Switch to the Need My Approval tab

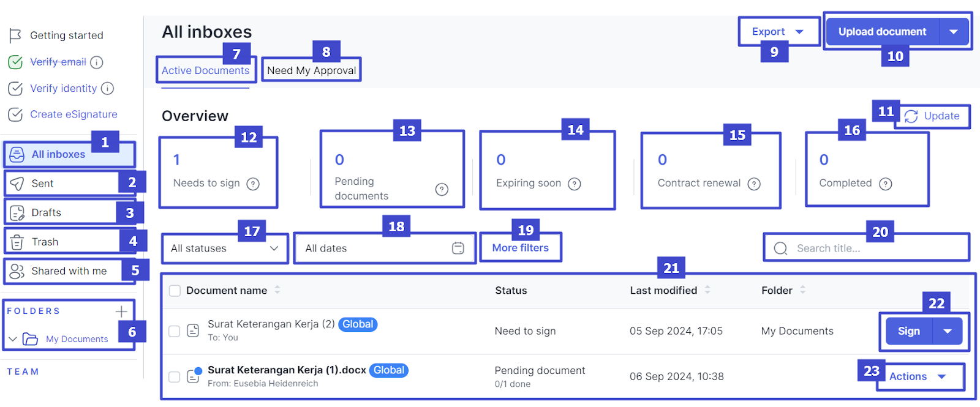tap(311, 70)
